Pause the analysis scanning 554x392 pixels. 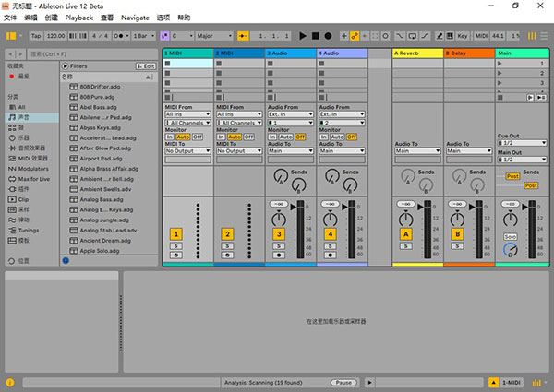[343, 383]
